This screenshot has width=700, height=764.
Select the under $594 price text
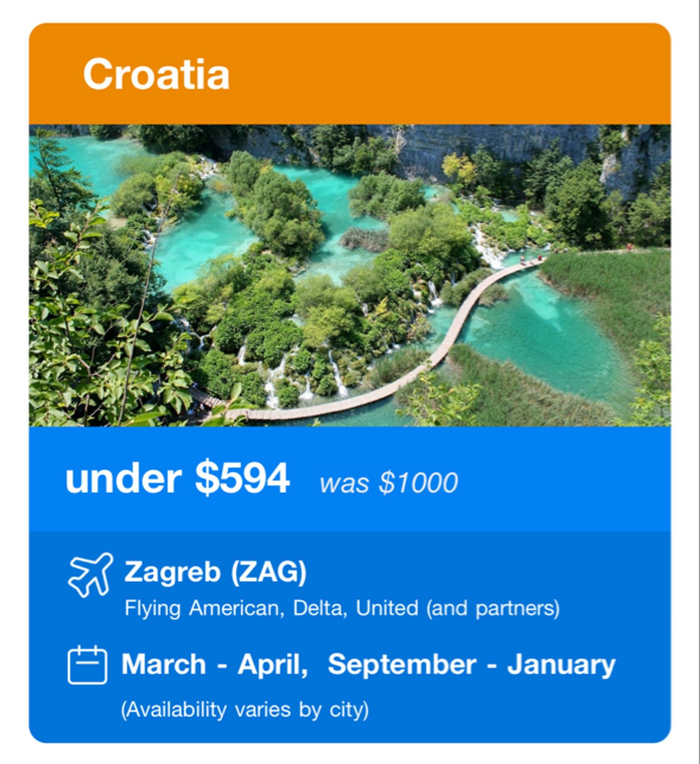177,479
